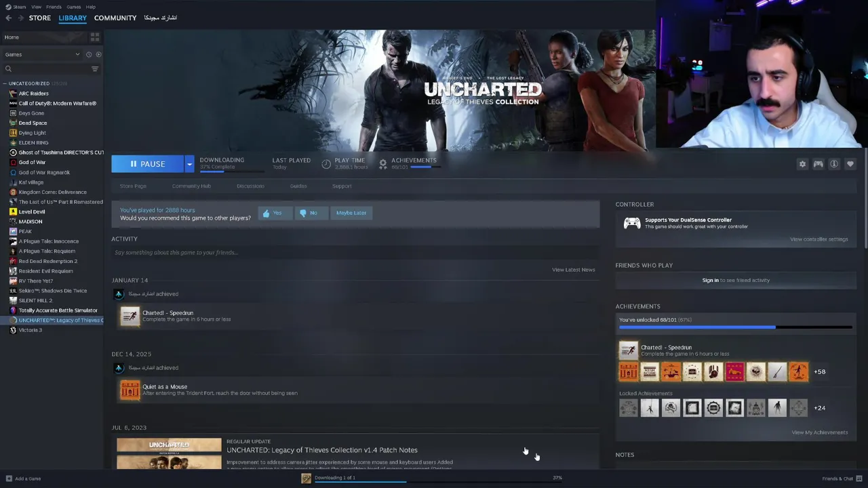Go back with the left navigation arrow
This screenshot has height=488, width=868.
point(8,18)
